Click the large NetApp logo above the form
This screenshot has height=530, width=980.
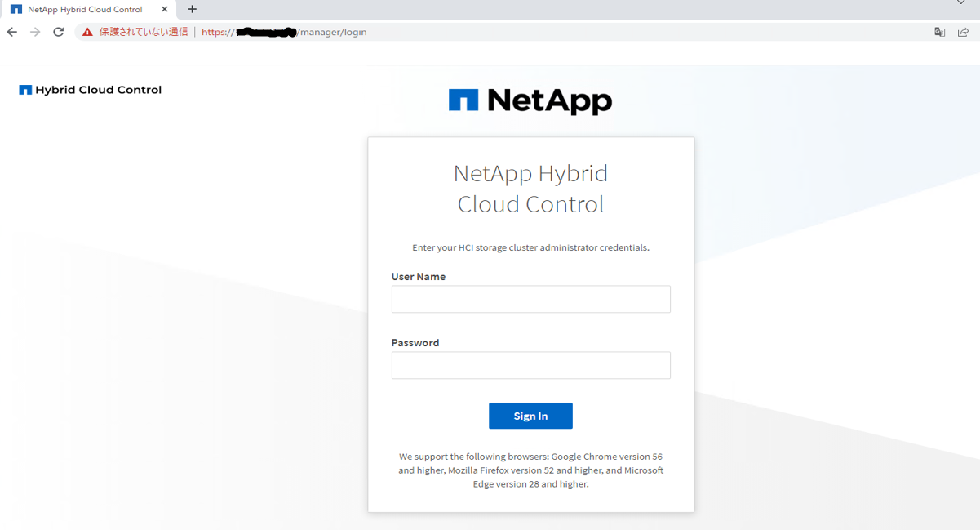tap(530, 100)
